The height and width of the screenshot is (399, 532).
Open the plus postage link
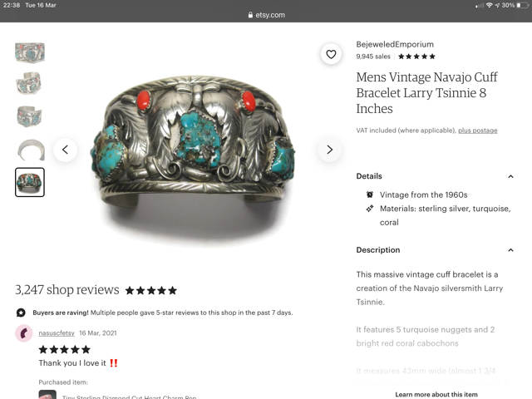(x=478, y=131)
